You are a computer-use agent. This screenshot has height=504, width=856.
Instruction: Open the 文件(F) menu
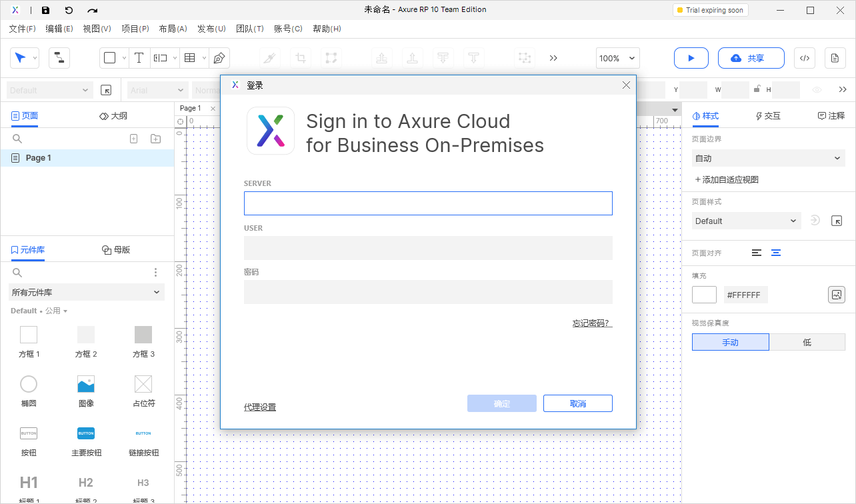tap(22, 29)
